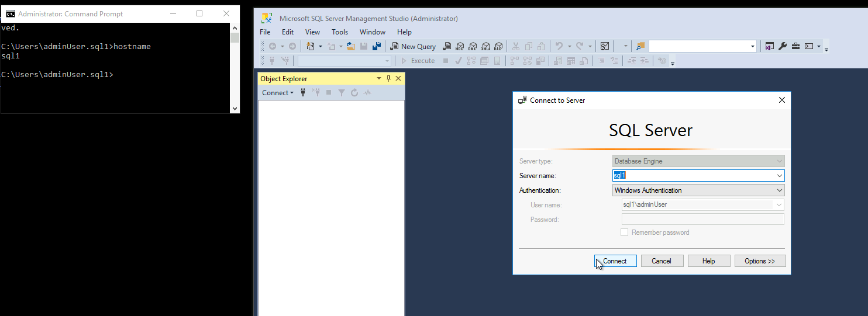Open the Find combo box dropdown
The height and width of the screenshot is (316, 868).
752,46
